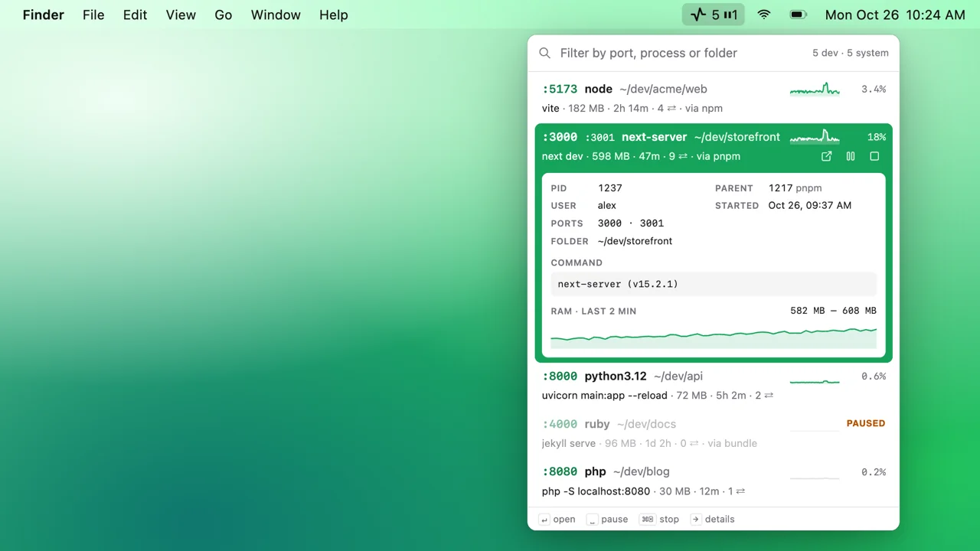Click the PID value 1237
This screenshot has width=980, height=551.
tap(610, 187)
